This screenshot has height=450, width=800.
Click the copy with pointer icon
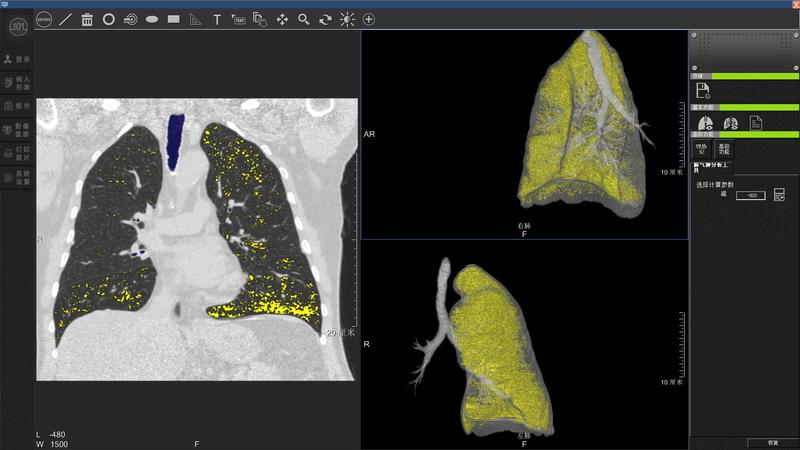point(260,20)
